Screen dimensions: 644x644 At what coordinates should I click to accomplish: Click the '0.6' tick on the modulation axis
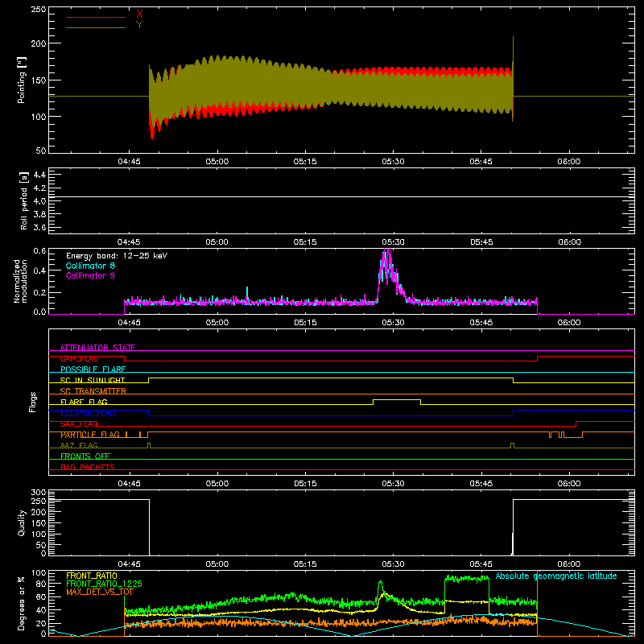(x=39, y=250)
